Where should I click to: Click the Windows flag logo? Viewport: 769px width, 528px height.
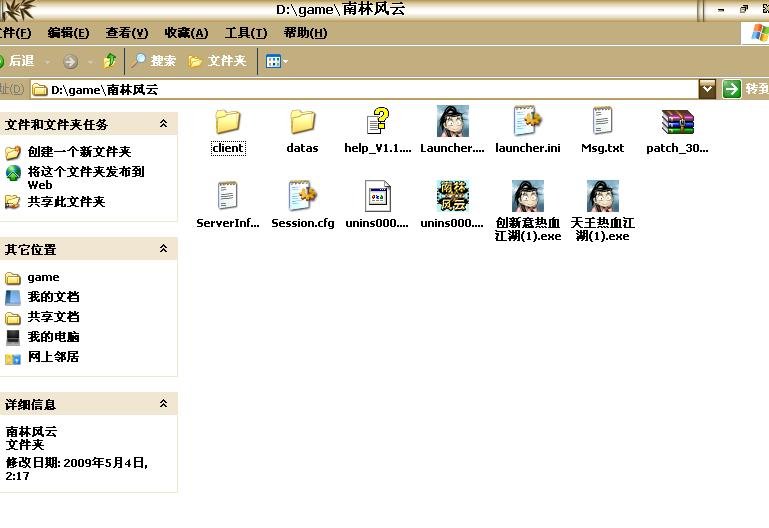coord(760,33)
